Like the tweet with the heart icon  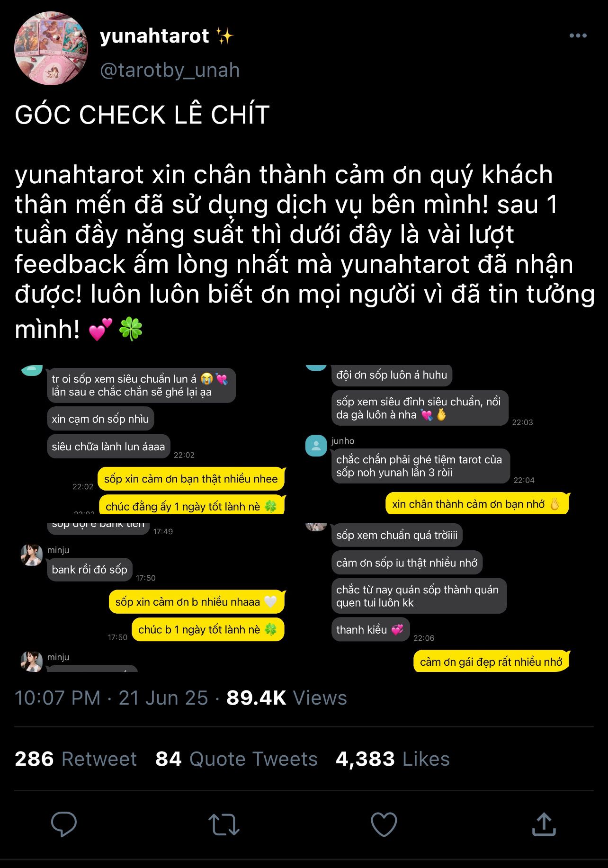tap(384, 824)
